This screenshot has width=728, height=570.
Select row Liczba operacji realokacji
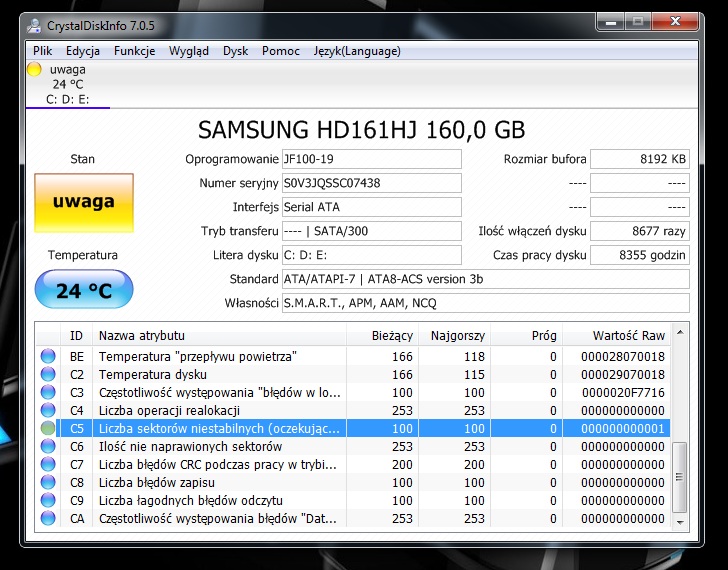tap(353, 410)
